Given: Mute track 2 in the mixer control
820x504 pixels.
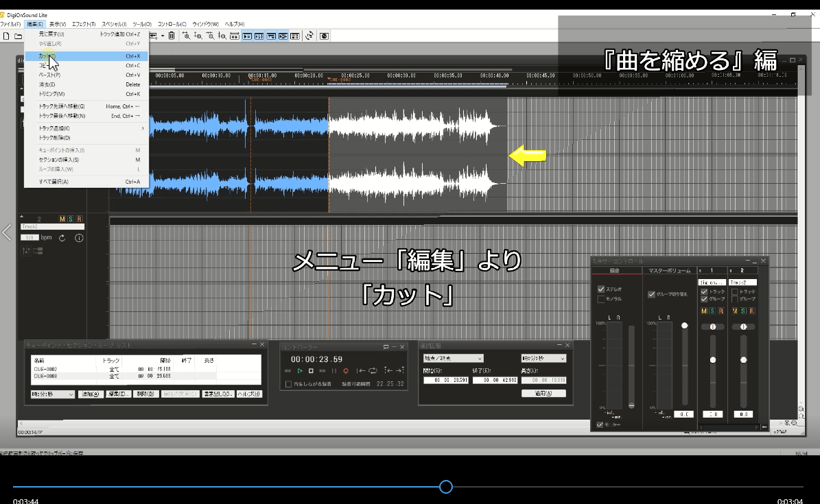Looking at the screenshot, I should coord(734,311).
